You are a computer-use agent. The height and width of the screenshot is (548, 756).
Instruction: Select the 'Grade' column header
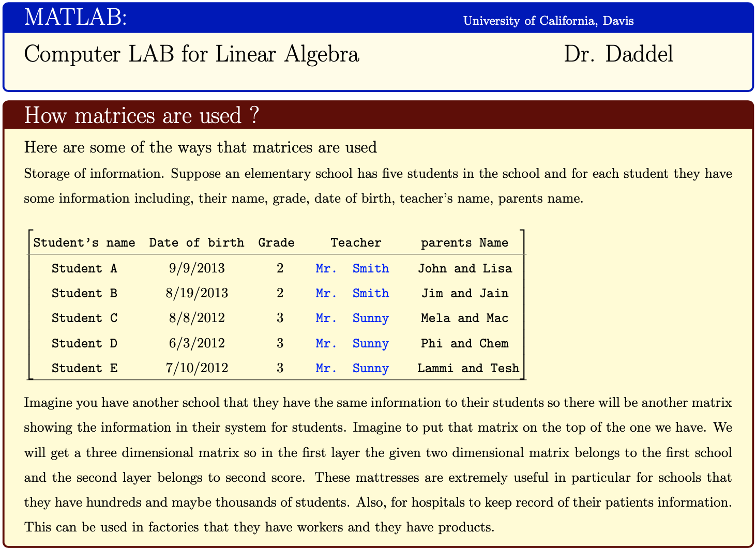coord(276,242)
